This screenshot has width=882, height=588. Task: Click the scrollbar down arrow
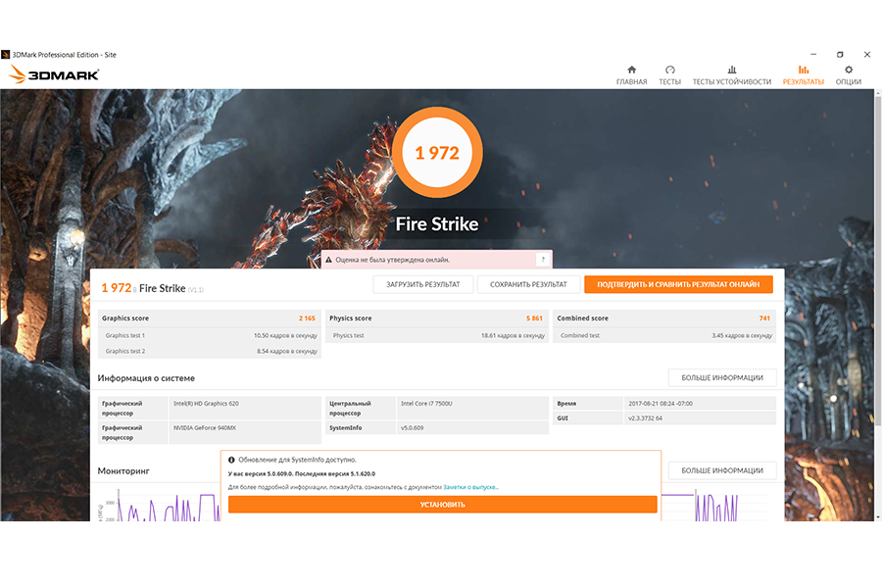coord(877,517)
